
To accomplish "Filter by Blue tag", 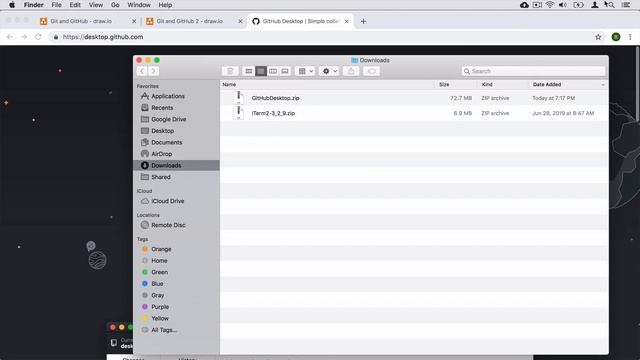I will [157, 284].
